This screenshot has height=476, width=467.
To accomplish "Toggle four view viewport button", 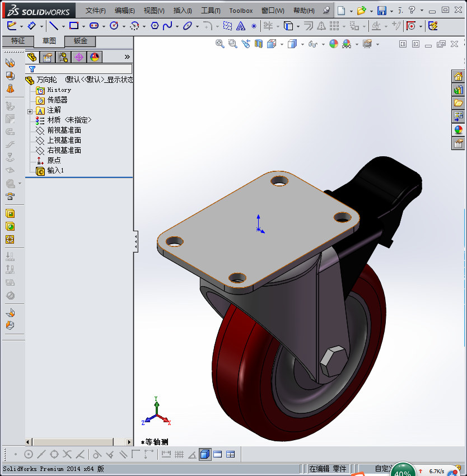I will click(x=231, y=455).
